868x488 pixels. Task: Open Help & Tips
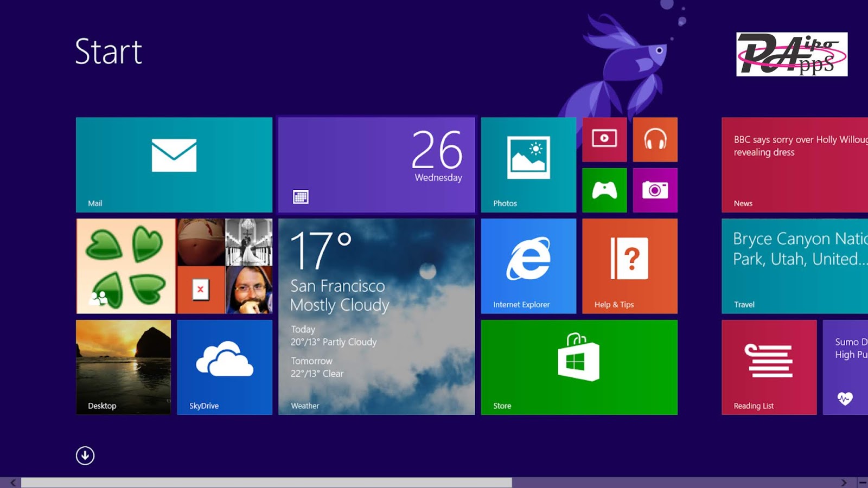click(x=629, y=266)
